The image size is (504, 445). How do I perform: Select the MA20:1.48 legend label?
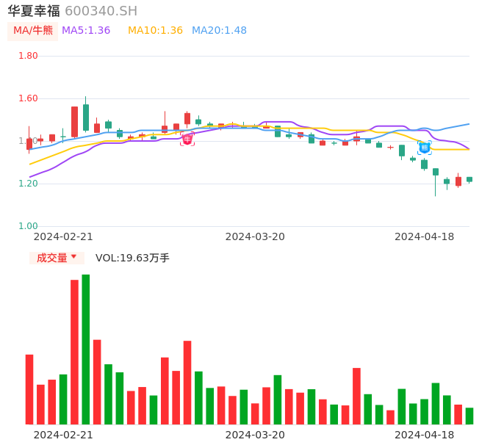point(219,31)
